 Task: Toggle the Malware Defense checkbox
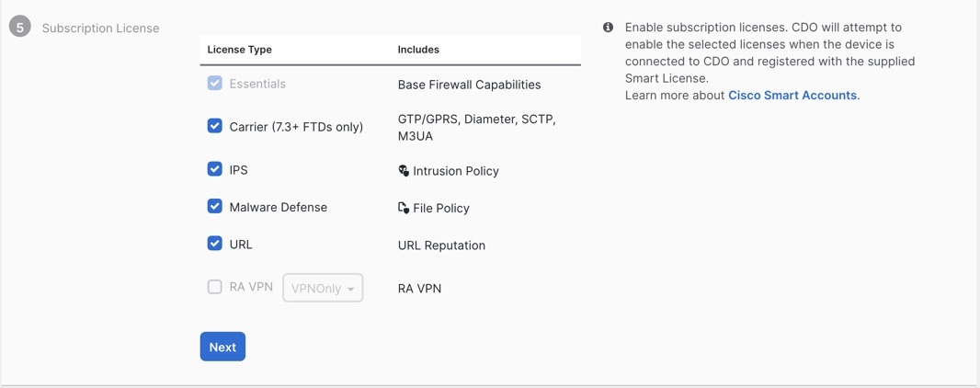pos(214,206)
